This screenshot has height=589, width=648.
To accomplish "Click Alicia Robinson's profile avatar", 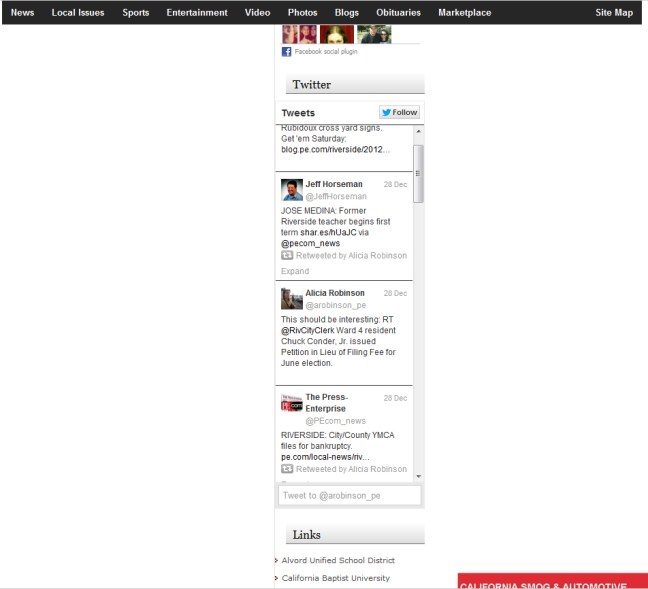I will tap(292, 299).
